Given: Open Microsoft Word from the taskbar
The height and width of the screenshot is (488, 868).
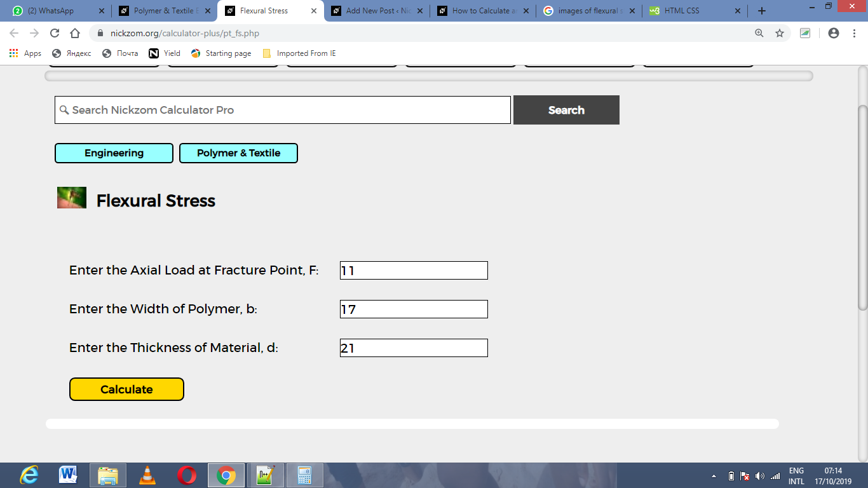Looking at the screenshot, I should click(68, 475).
